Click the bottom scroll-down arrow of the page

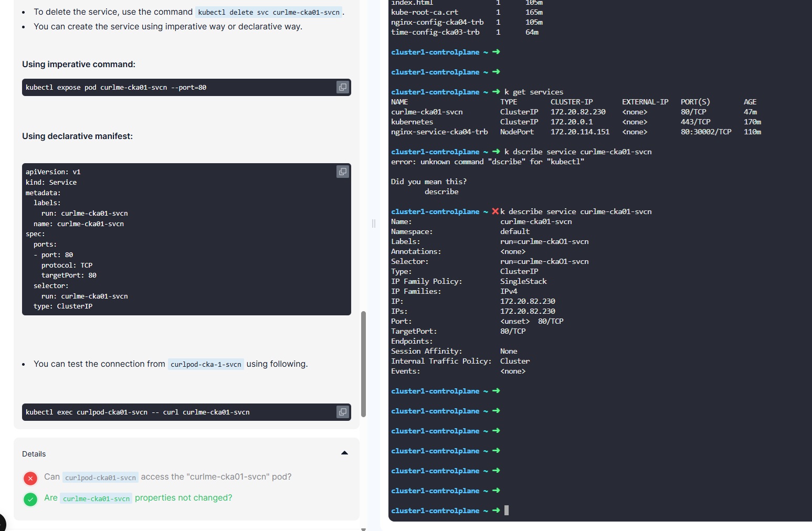click(363, 529)
